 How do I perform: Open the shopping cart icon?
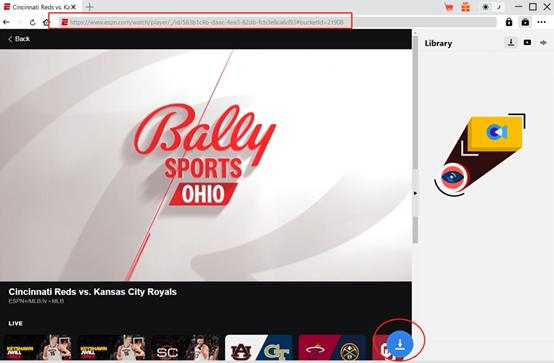pos(449,7)
